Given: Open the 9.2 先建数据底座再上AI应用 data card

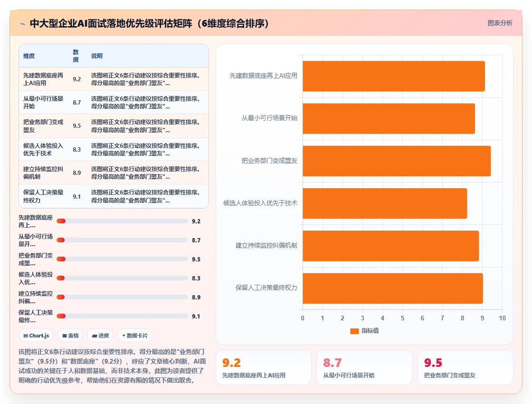Looking at the screenshot, I should pos(264,367).
